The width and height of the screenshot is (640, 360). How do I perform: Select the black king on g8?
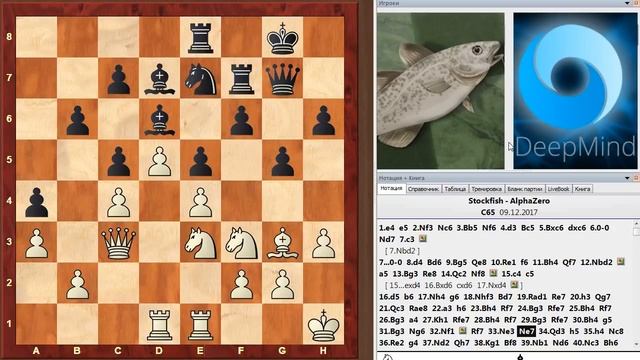282,38
